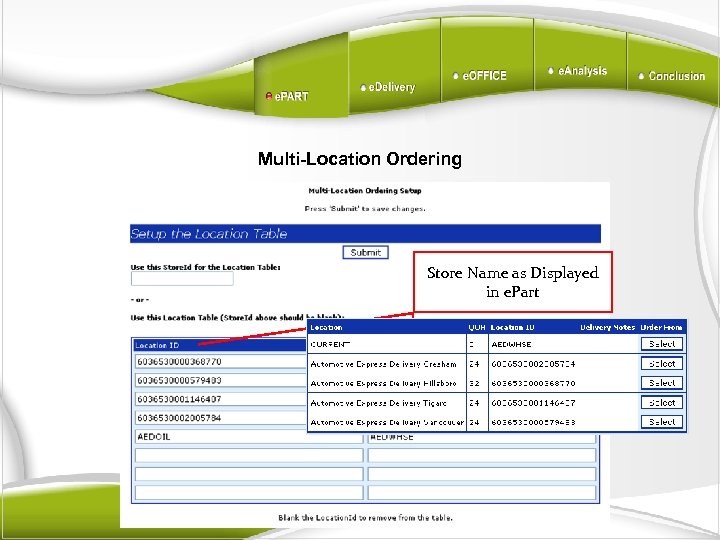Click the 'Multi-Location Ordering Setup' title
Viewport: 720px width, 540px height.
[365, 191]
